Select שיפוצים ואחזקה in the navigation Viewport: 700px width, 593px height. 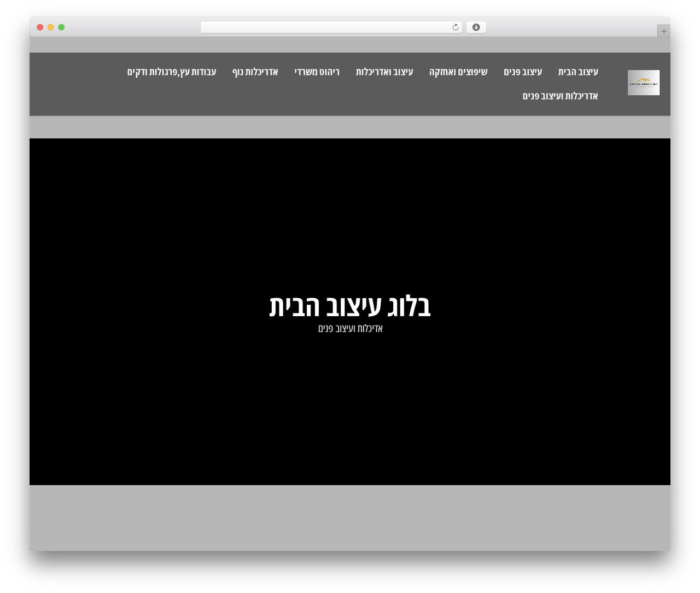(458, 72)
